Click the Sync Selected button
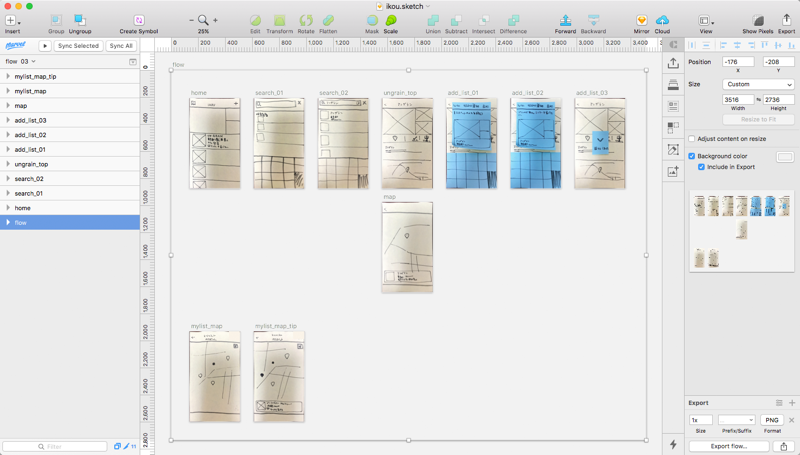The width and height of the screenshot is (800, 455). [x=78, y=46]
